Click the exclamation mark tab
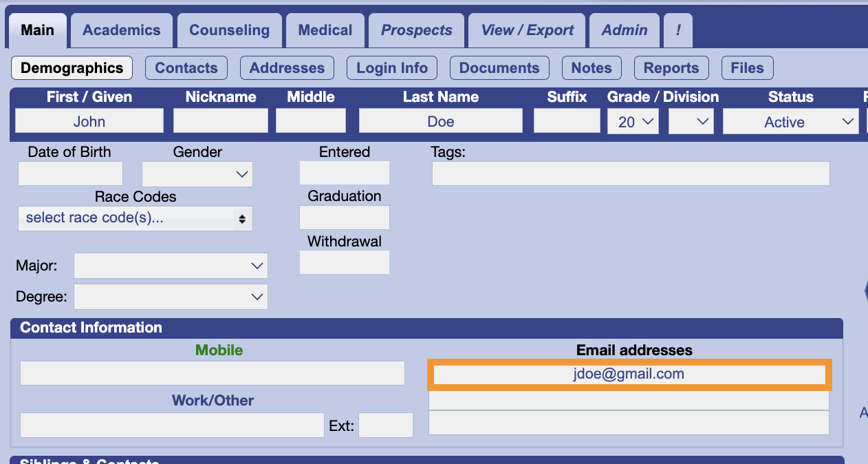 (678, 30)
